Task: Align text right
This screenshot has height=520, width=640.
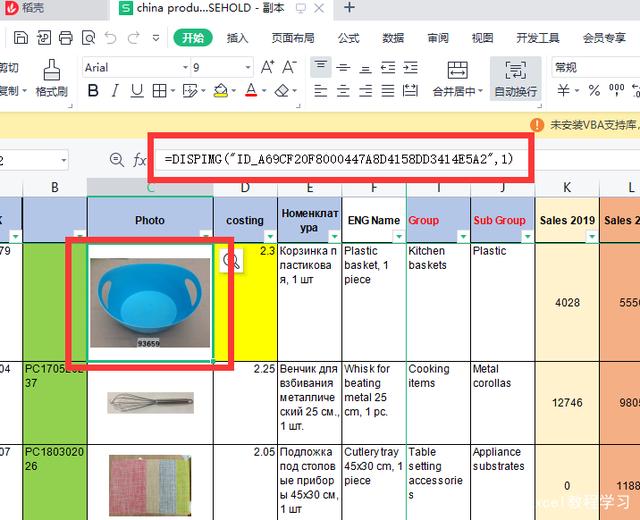Action: (365, 91)
